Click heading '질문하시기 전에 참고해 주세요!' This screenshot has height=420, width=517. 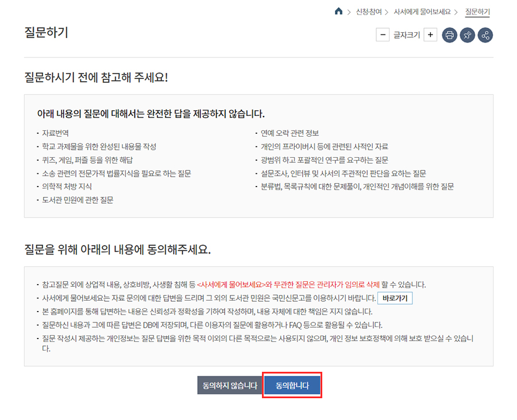(96, 77)
